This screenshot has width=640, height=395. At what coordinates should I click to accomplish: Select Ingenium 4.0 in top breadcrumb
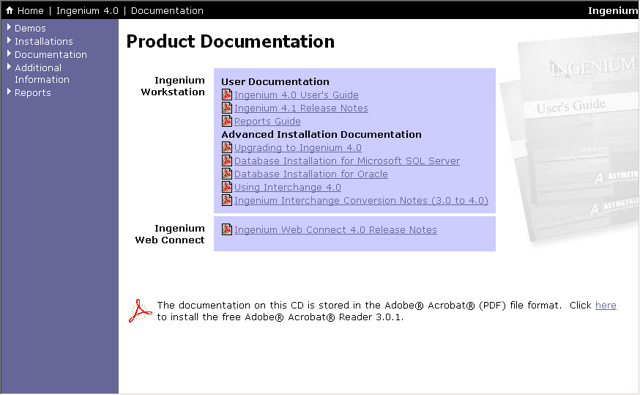[87, 11]
